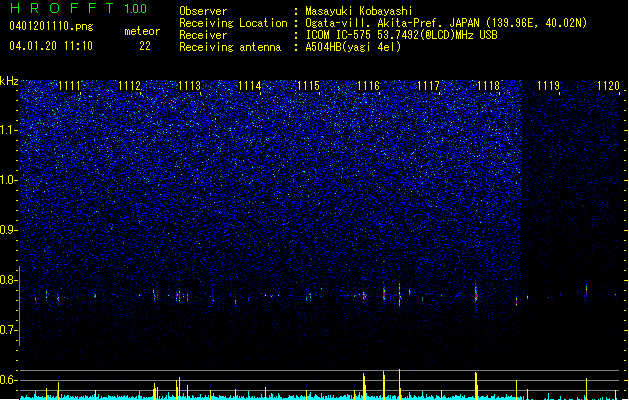This screenshot has width=629, height=400.
Task: Click the 0.7 kHz frequency label
Action: (9, 330)
